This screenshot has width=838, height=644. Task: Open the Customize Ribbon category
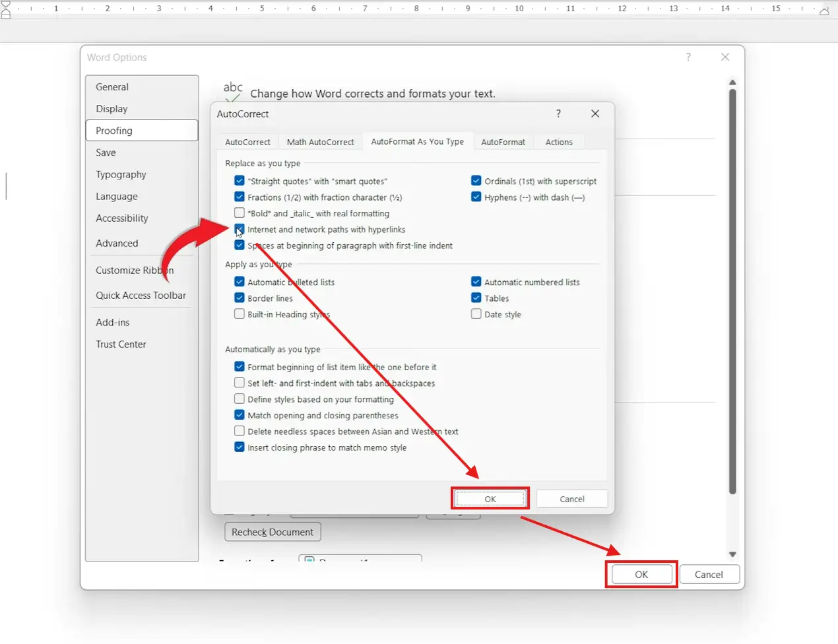tap(142, 270)
